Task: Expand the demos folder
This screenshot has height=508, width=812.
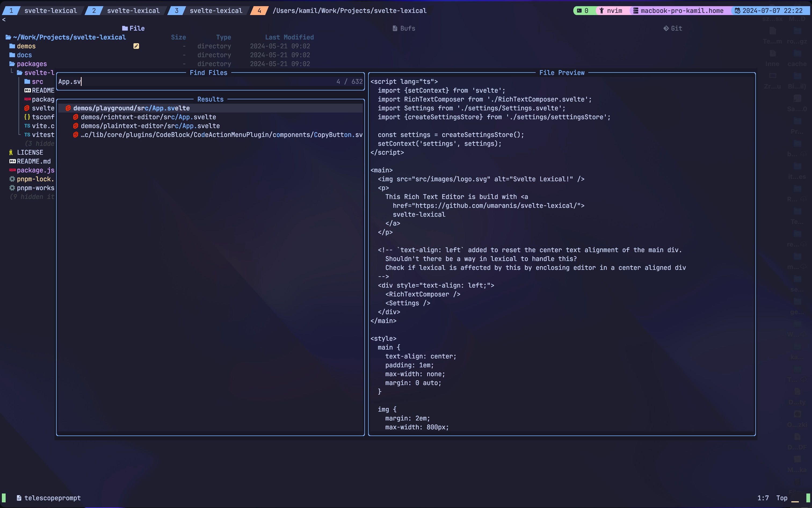Action: pos(23,46)
